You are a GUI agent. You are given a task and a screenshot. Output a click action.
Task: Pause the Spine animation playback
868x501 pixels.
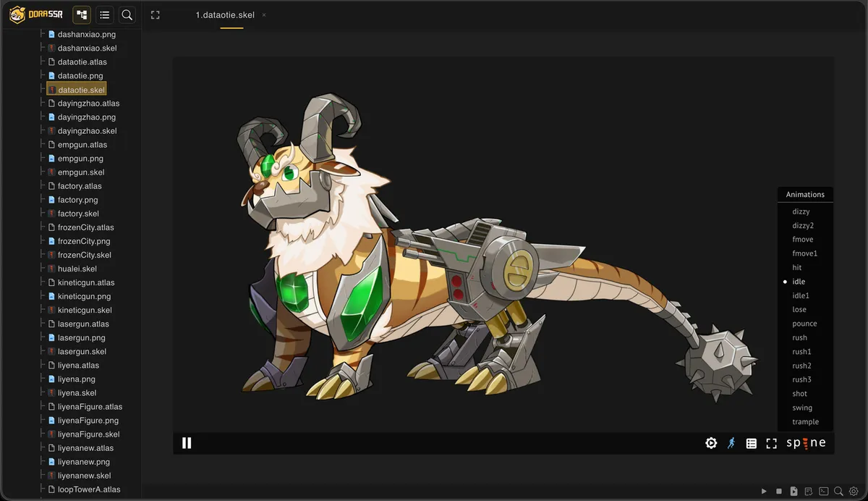coord(187,443)
